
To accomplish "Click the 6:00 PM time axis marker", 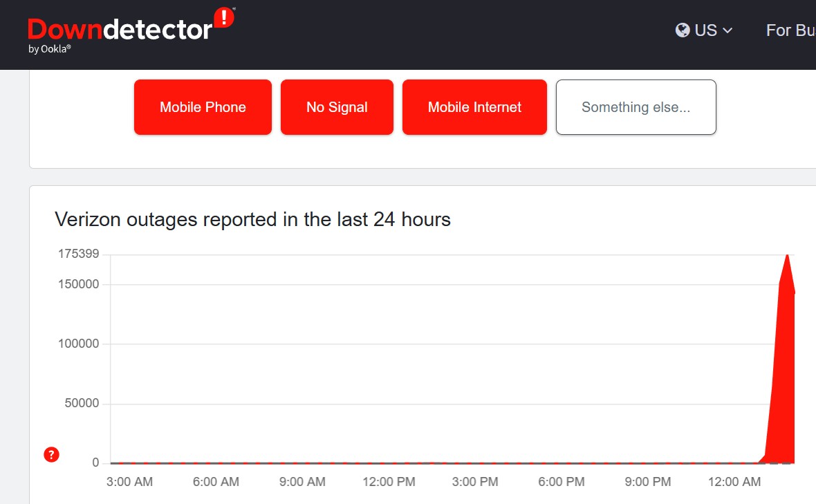I will coord(562,482).
